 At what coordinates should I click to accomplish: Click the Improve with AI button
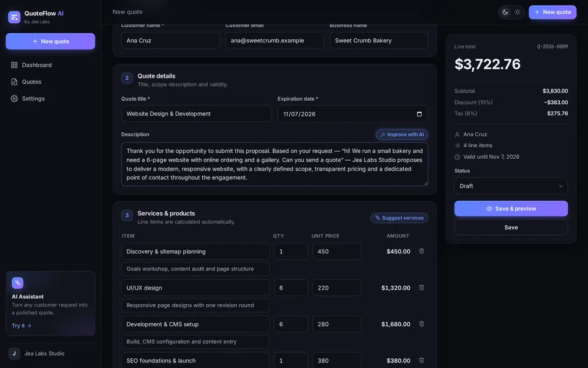point(402,134)
